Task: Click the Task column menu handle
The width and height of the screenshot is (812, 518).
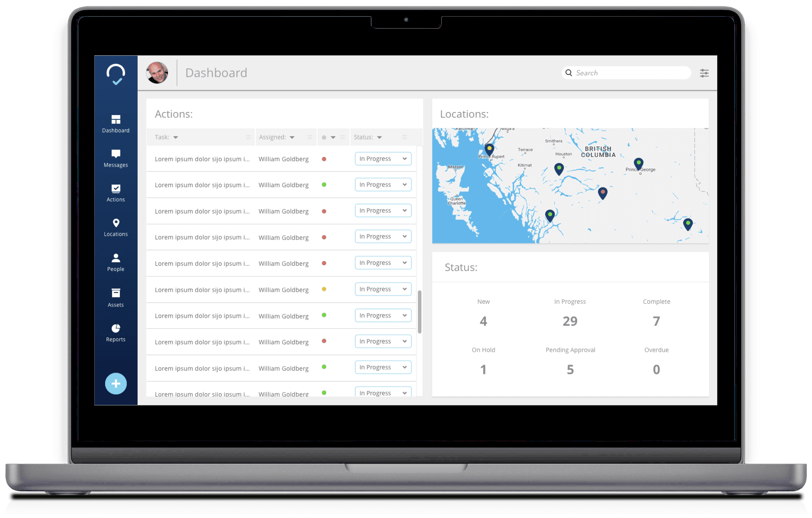Action: click(x=248, y=137)
